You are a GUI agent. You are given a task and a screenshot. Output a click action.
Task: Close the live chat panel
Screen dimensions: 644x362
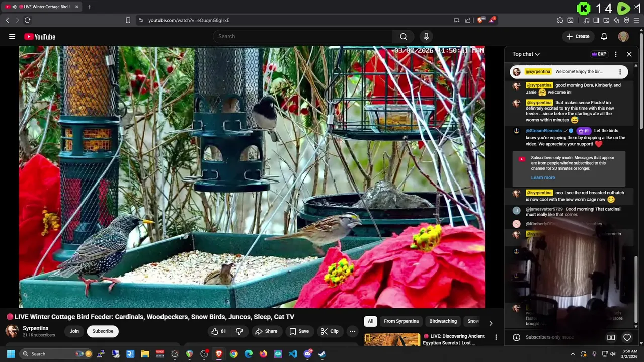click(629, 54)
